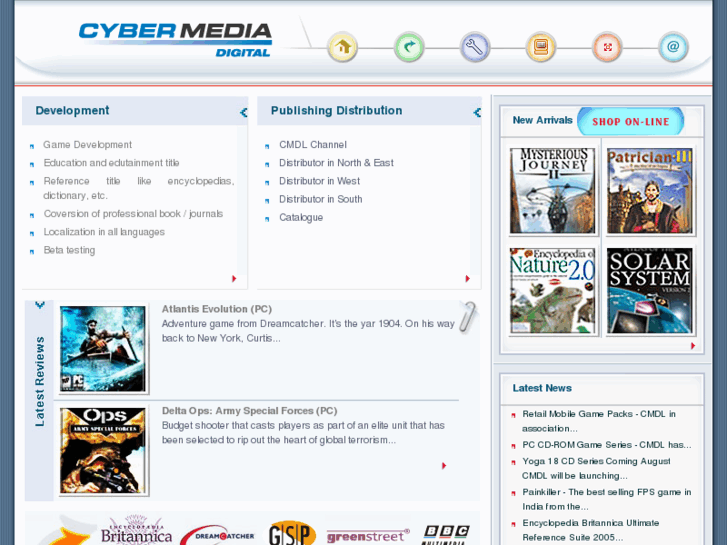Collapse the Development panel arrow
727x545 pixels.
[243, 112]
